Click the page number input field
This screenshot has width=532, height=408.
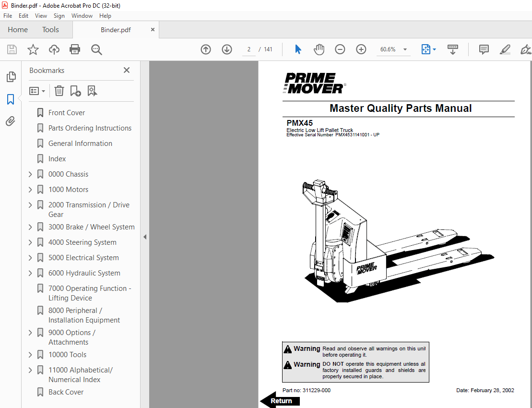[x=248, y=49]
